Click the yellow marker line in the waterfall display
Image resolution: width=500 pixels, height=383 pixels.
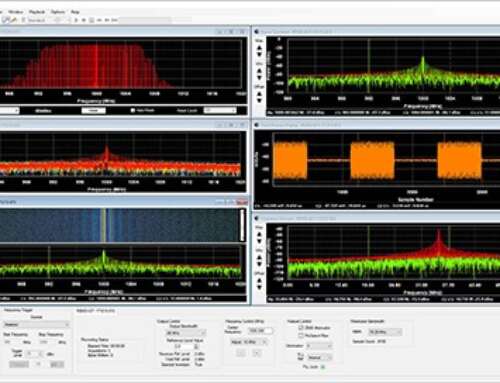(104, 225)
